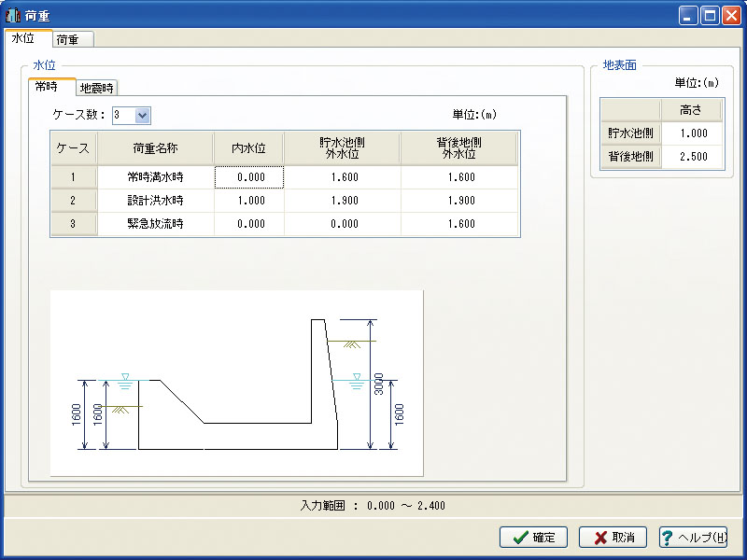Edit the 常時満水時 load name
This screenshot has height=560, width=747.
click(156, 177)
